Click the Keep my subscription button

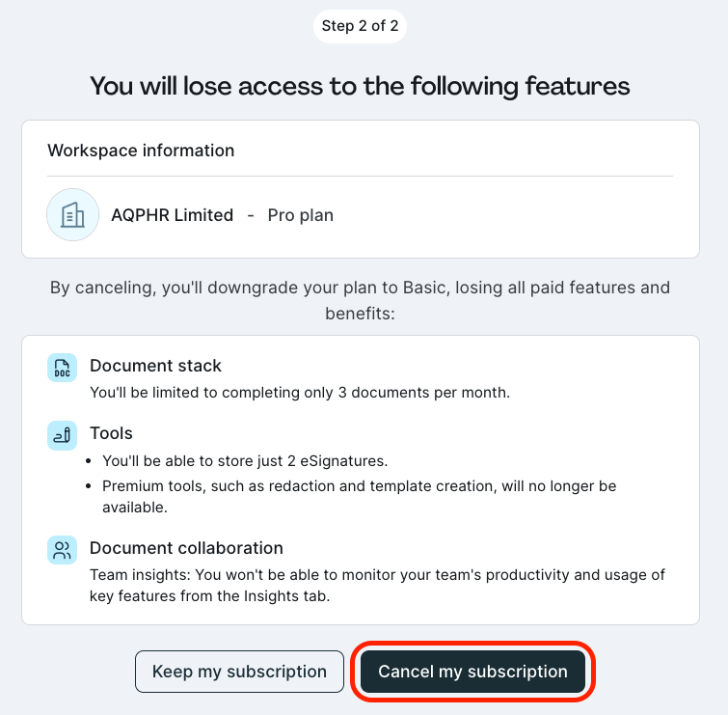tap(239, 672)
